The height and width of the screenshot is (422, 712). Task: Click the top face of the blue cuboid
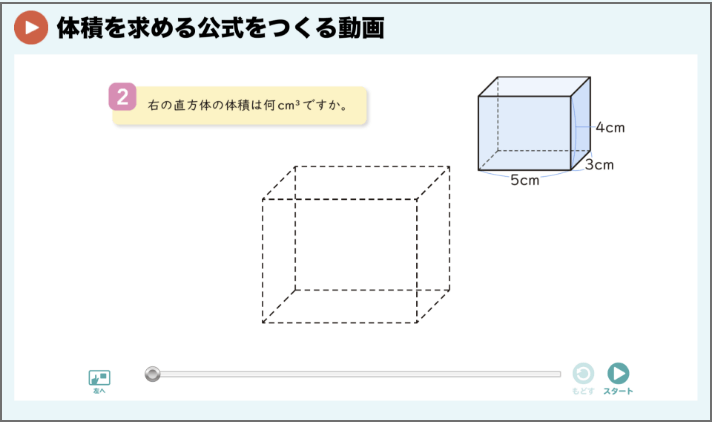(x=534, y=86)
